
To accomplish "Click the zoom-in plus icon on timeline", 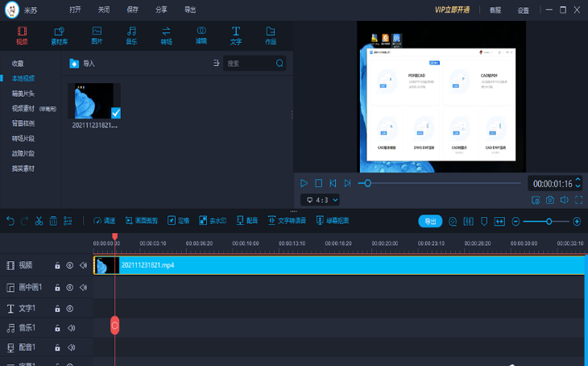I will coord(577,222).
